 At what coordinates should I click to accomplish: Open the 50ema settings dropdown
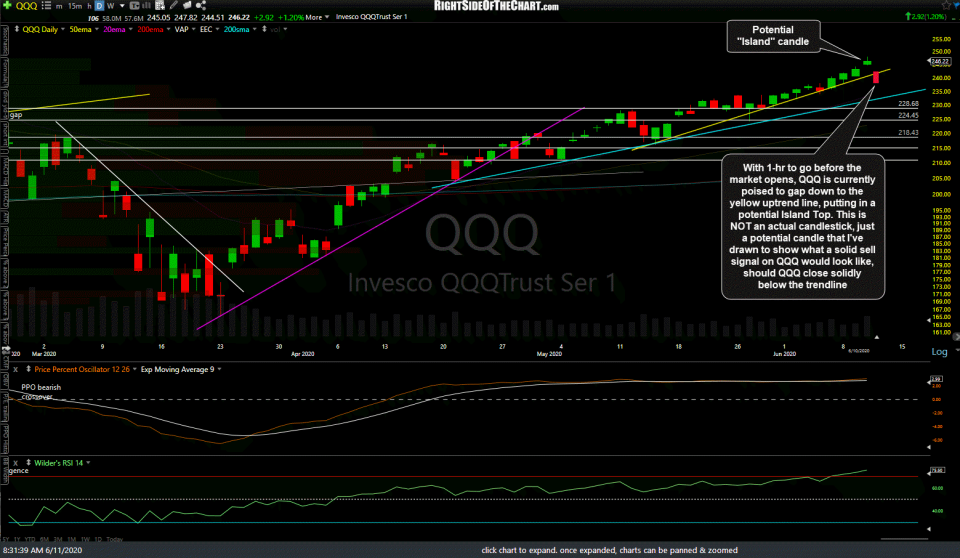pos(97,29)
